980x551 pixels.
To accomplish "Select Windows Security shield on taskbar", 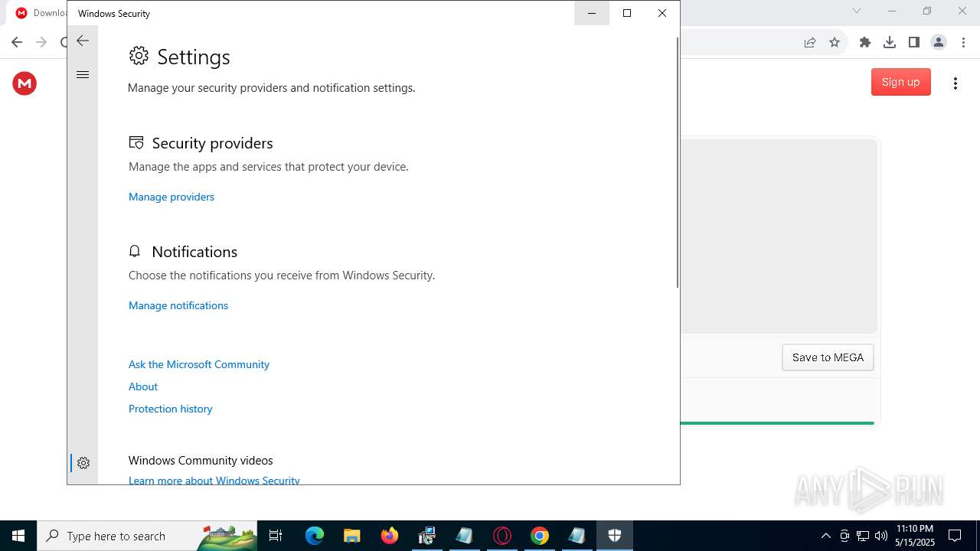I will pos(614,536).
